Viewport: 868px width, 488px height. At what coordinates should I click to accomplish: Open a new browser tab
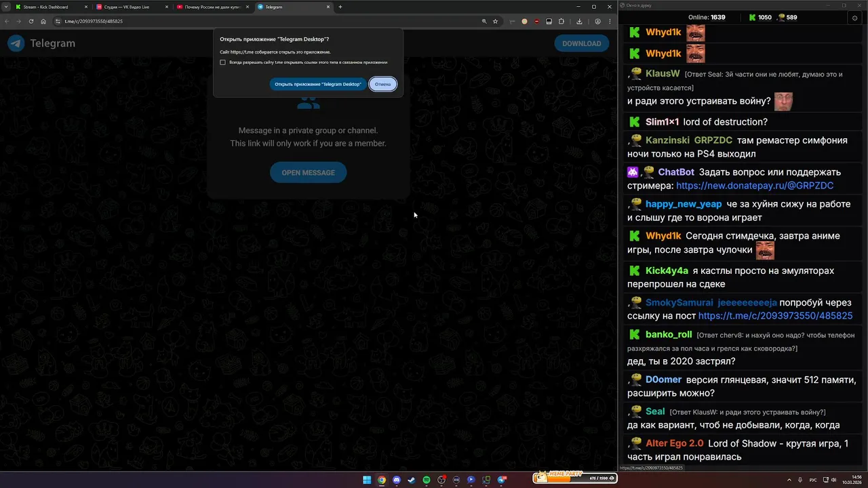coord(340,7)
